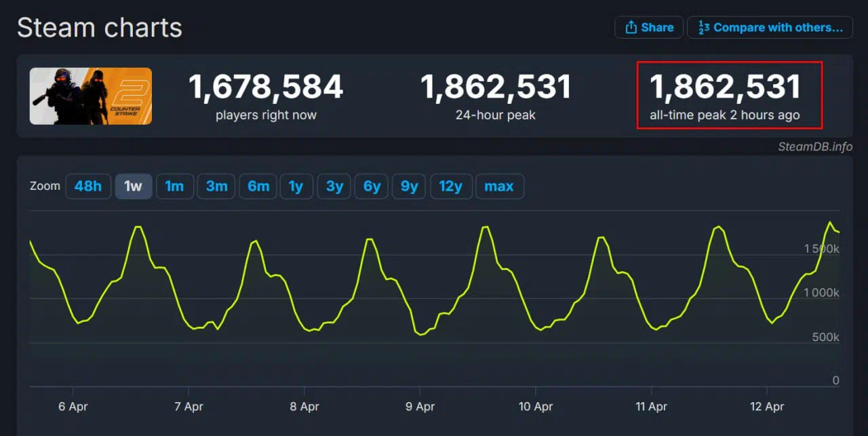The image size is (868, 436).
Task: Choose the 6m zoom range
Action: (x=258, y=186)
